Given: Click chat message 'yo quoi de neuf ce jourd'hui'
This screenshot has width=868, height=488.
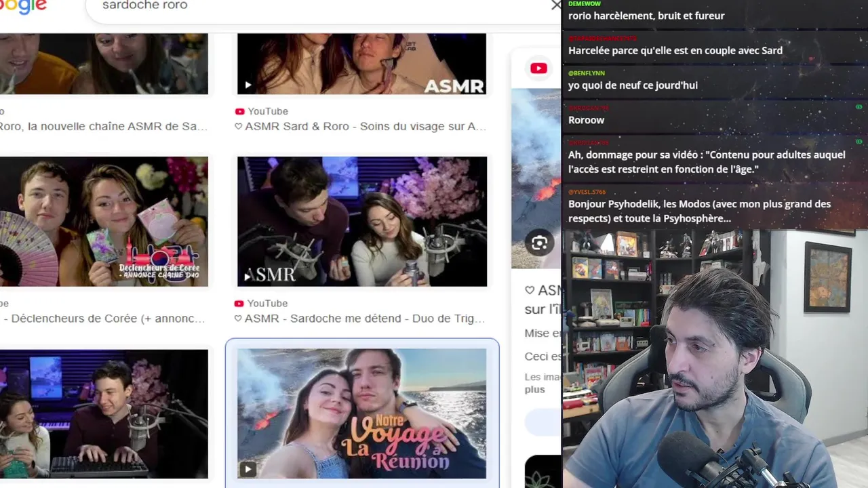Looking at the screenshot, I should pos(633,85).
